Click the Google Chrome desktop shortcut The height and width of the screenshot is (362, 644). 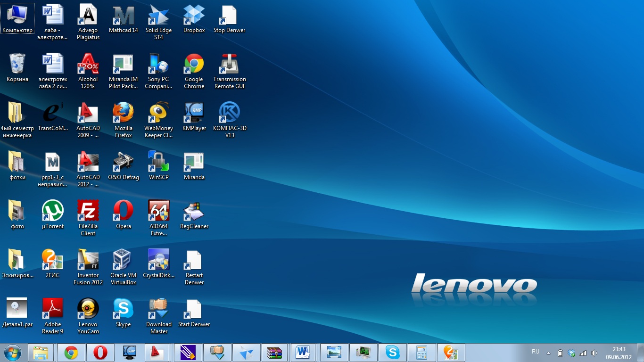pyautogui.click(x=194, y=71)
